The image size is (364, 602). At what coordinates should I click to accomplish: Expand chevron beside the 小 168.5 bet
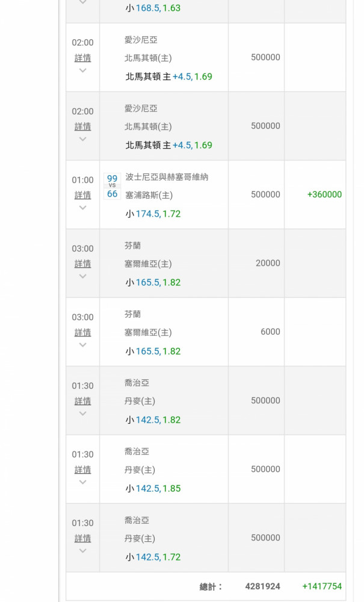click(82, 3)
